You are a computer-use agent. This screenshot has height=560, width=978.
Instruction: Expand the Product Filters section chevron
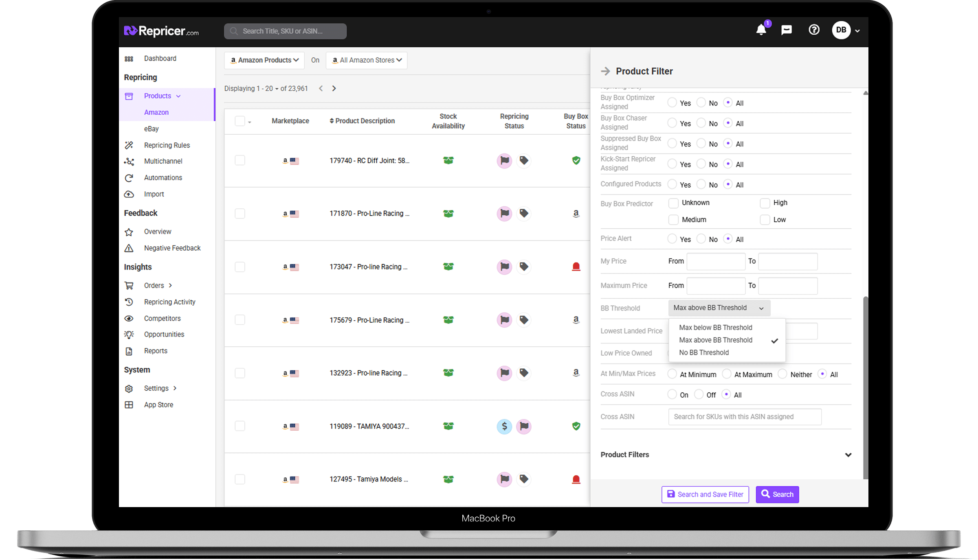(848, 455)
